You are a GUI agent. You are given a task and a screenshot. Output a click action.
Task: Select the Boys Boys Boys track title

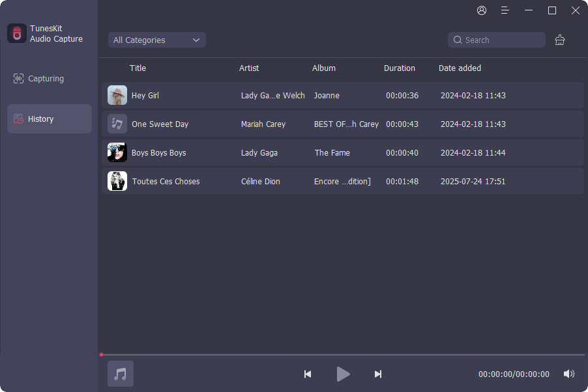click(158, 153)
